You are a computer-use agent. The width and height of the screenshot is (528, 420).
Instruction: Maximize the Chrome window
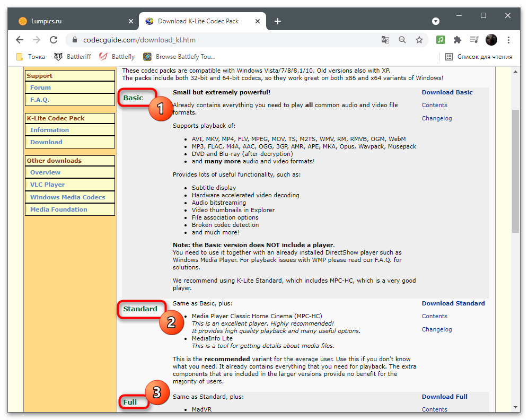click(483, 15)
